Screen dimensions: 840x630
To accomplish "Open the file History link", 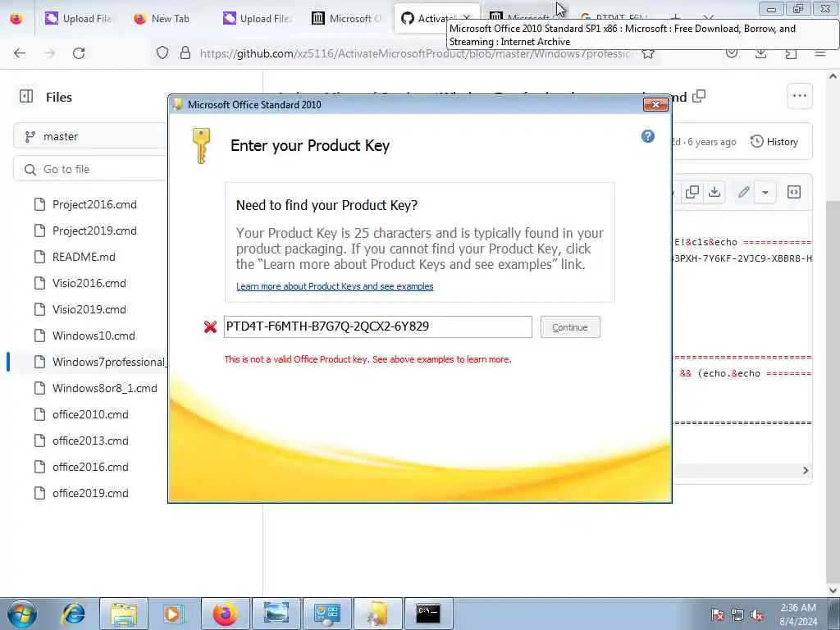I will coord(774,142).
